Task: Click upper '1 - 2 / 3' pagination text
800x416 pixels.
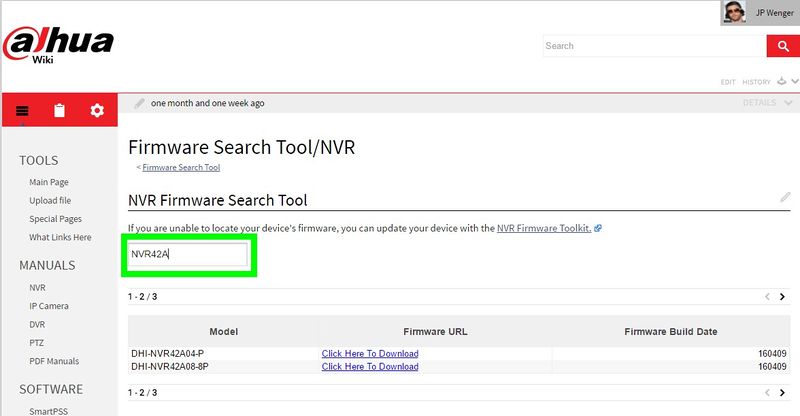Action: (142, 297)
